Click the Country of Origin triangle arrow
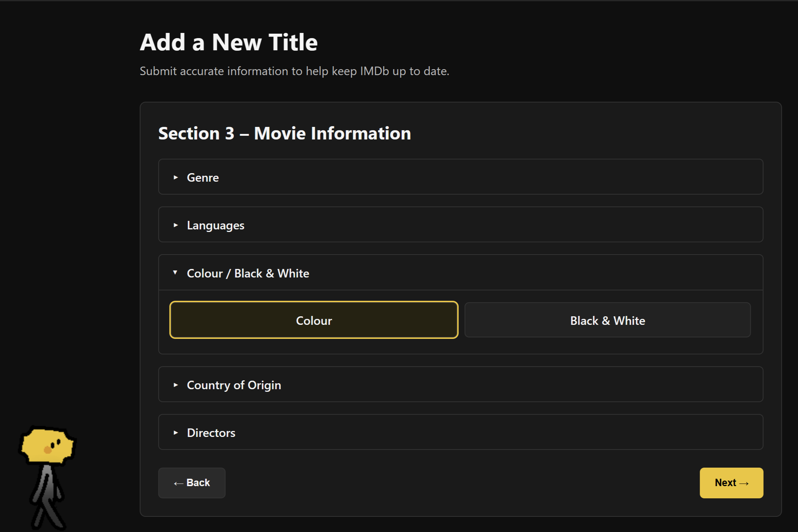This screenshot has width=798, height=532. tap(176, 385)
